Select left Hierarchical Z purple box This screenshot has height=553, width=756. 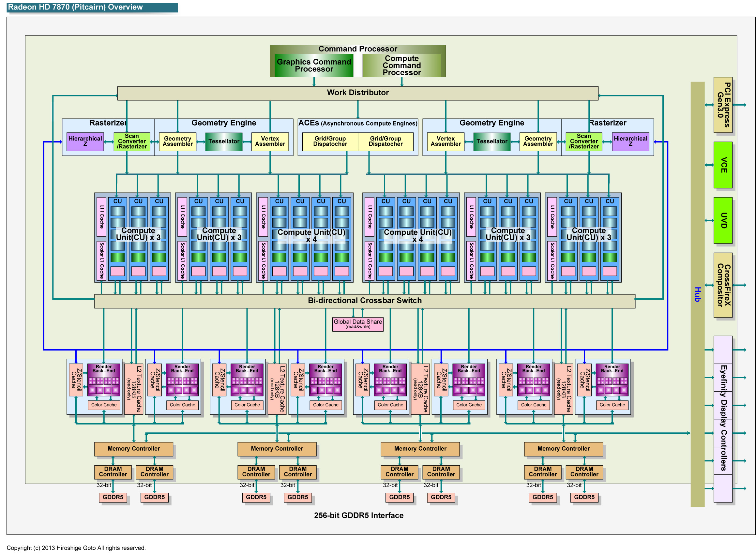coord(85,141)
